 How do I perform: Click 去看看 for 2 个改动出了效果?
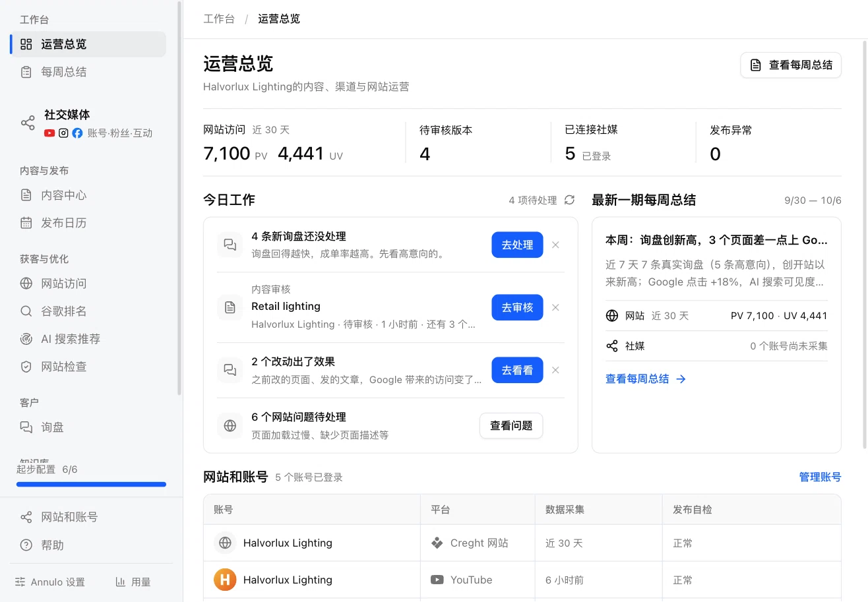tap(517, 370)
